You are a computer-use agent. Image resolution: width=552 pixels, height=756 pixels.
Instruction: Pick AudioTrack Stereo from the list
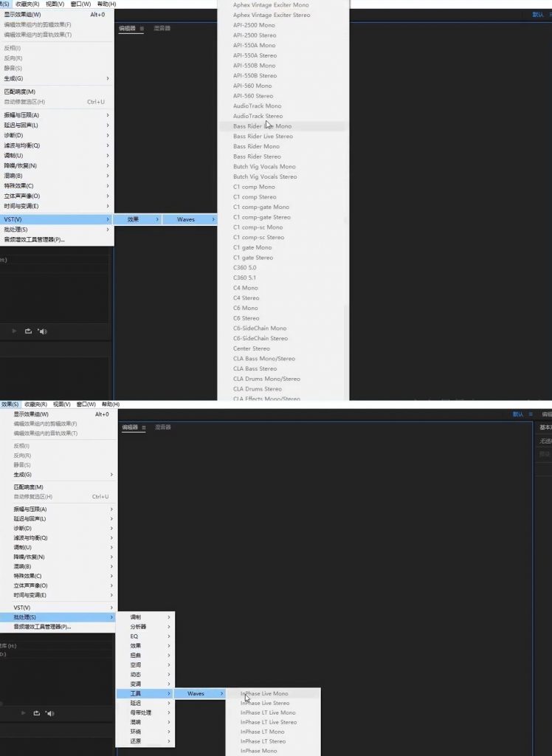pyautogui.click(x=258, y=116)
